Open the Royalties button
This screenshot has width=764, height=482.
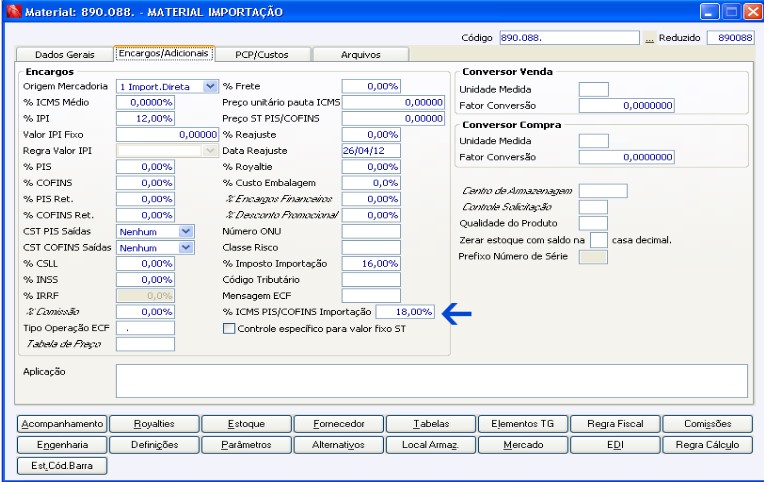coord(154,424)
